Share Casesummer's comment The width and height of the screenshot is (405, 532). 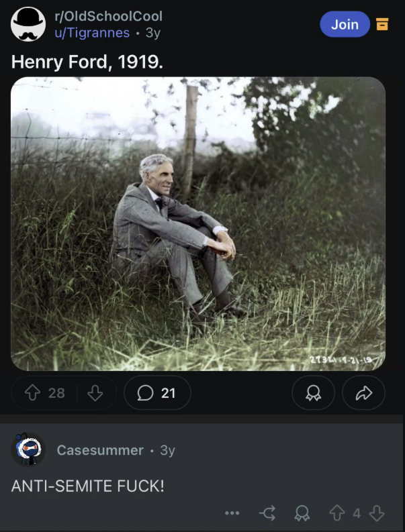267,513
